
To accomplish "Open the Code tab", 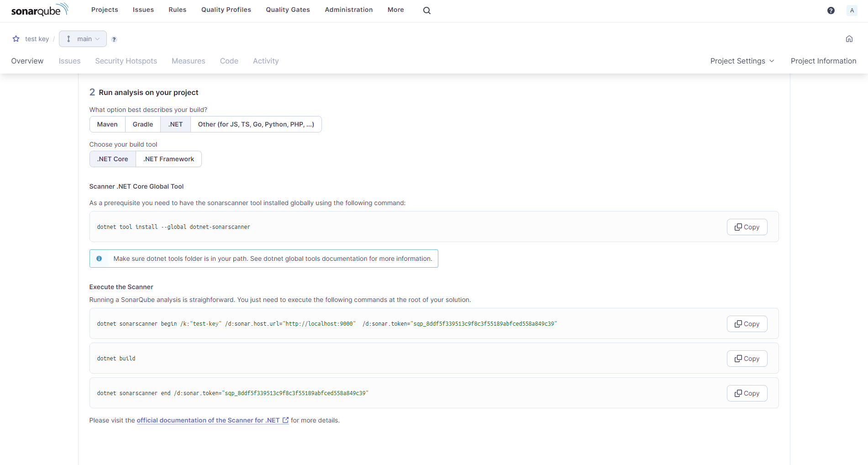I will 229,61.
